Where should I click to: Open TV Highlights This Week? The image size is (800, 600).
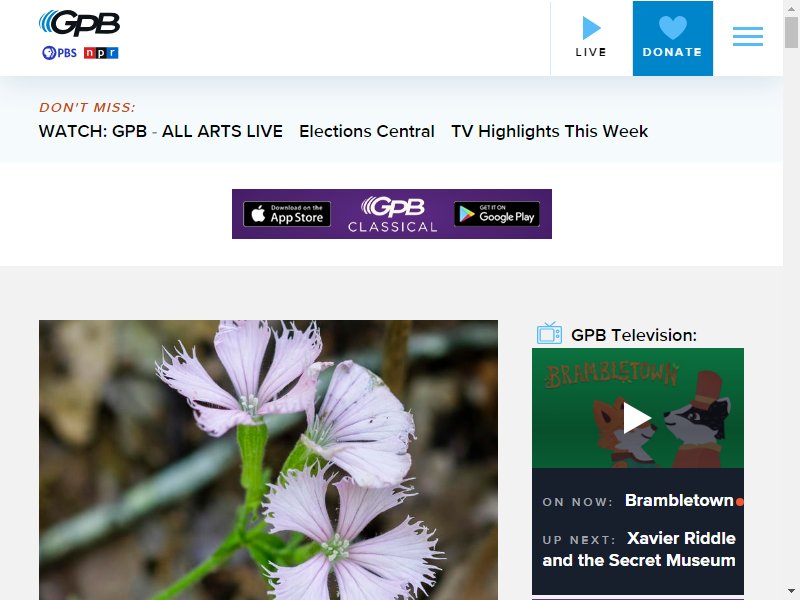(549, 131)
